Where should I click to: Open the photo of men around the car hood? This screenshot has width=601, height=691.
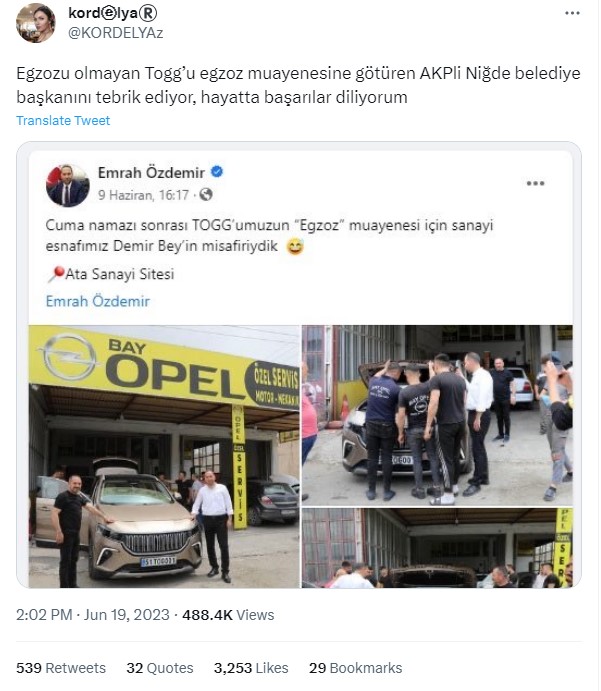pos(437,415)
